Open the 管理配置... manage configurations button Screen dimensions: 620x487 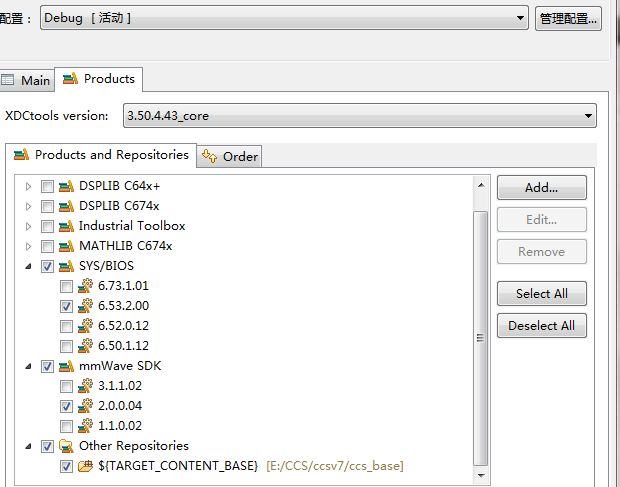(x=568, y=18)
